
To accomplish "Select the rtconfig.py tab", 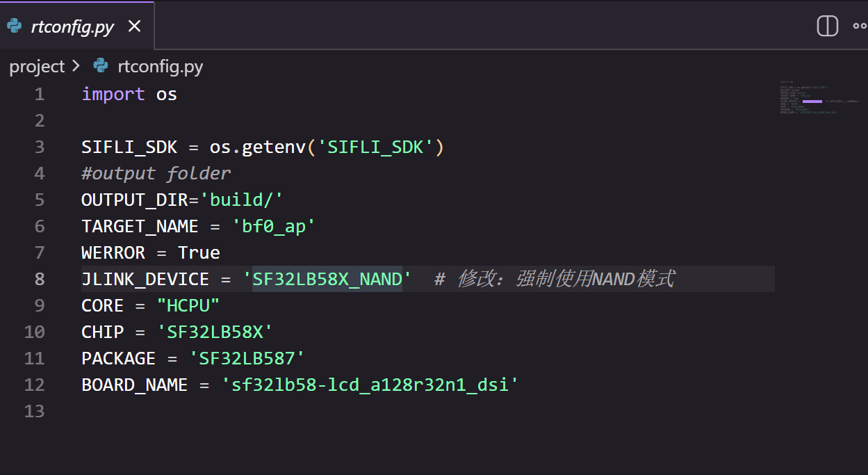I will (x=72, y=26).
